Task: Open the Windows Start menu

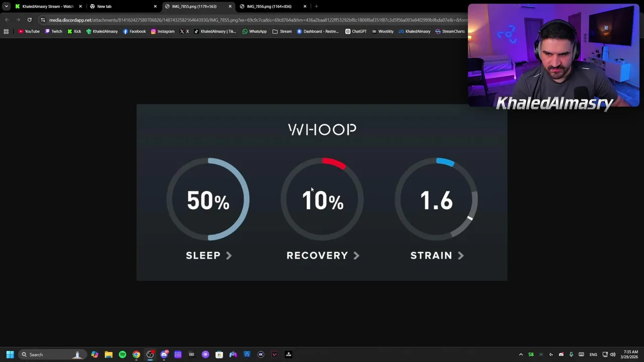Action: [10, 354]
